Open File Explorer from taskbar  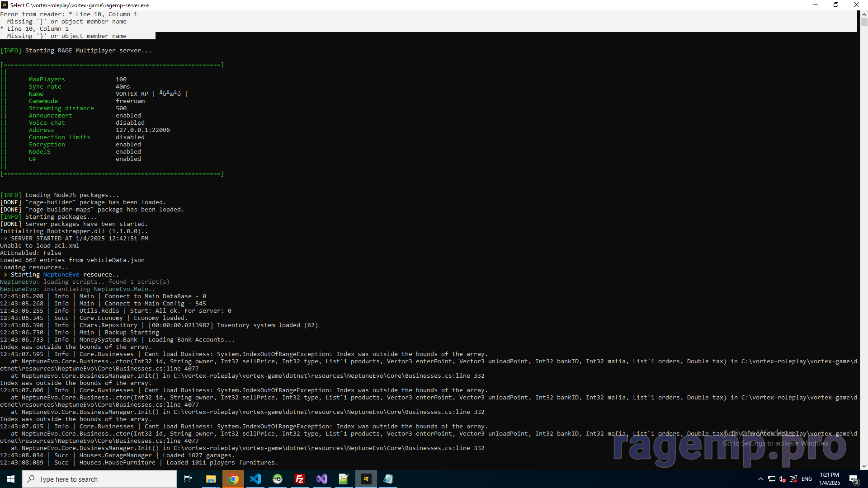[211, 479]
